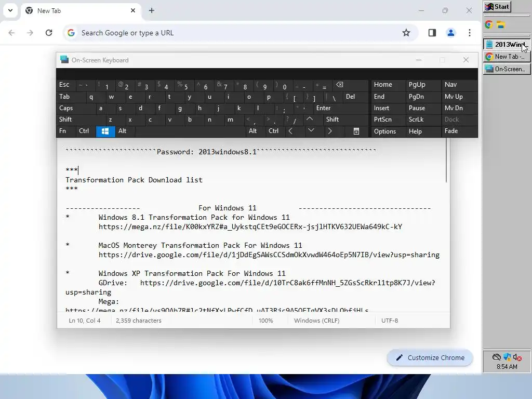
Task: Click the On-Screen Keyboard title icon
Action: coord(64,60)
